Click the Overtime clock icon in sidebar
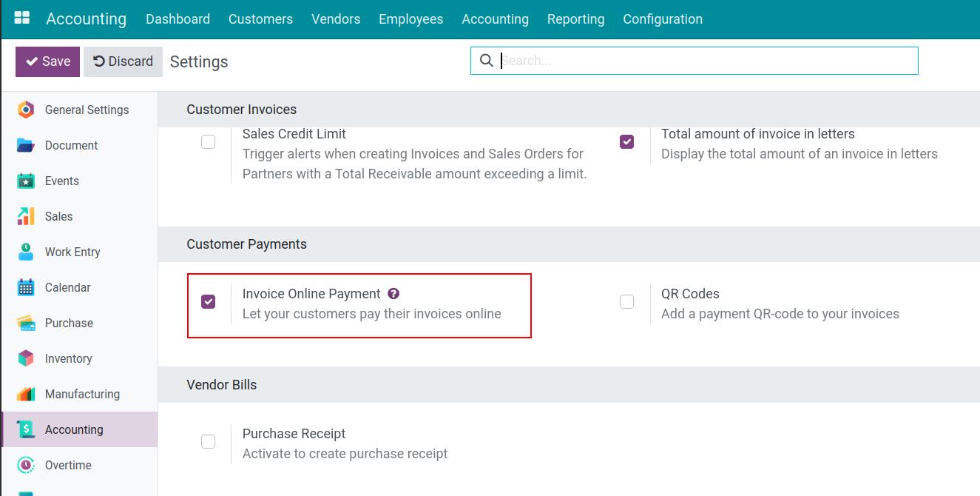The width and height of the screenshot is (980, 496). pyautogui.click(x=26, y=465)
